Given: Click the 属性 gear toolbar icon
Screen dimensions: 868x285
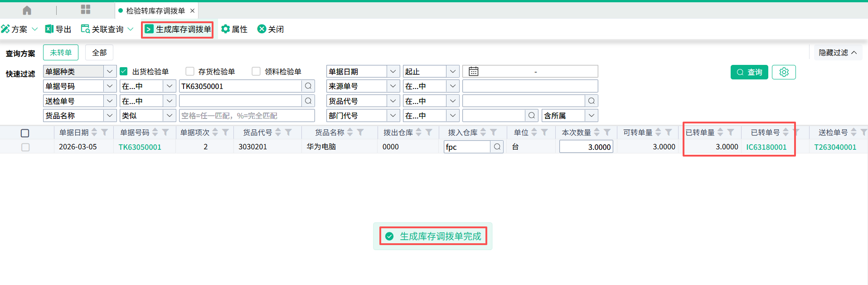Looking at the screenshot, I should coord(225,29).
